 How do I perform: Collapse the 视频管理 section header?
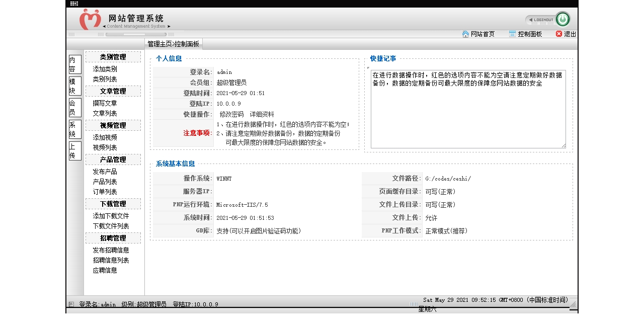(113, 125)
